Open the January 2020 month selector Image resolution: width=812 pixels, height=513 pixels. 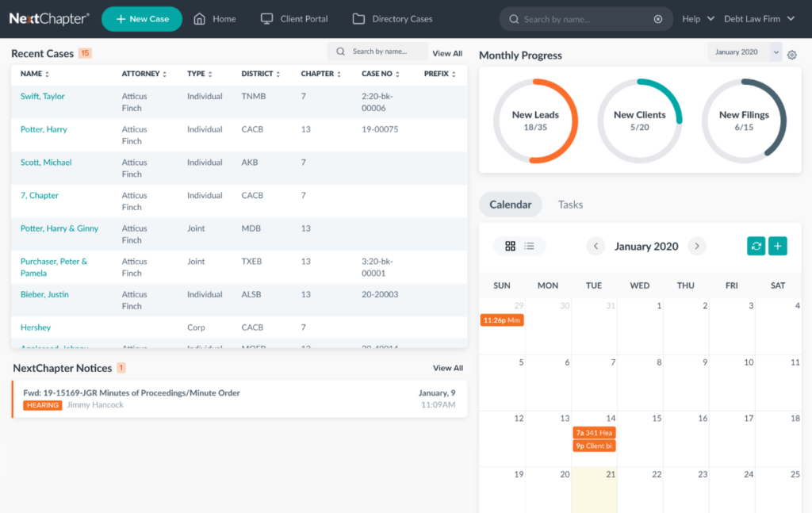pyautogui.click(x=744, y=52)
